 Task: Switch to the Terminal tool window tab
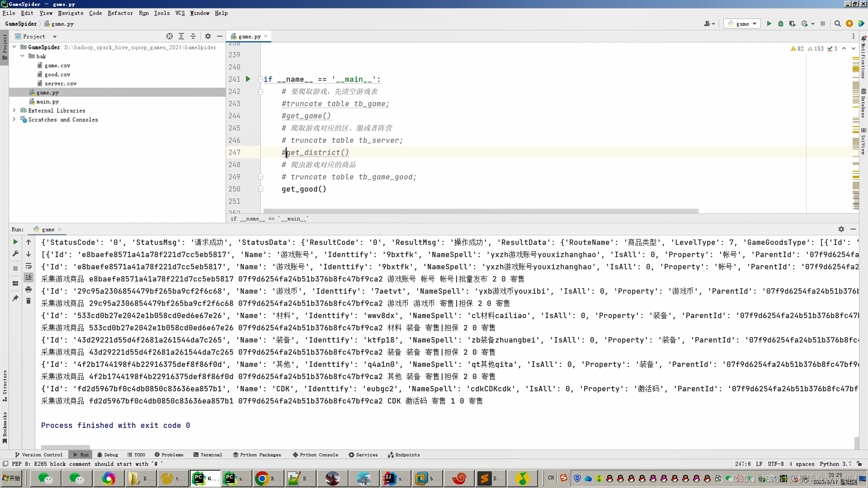click(x=208, y=455)
